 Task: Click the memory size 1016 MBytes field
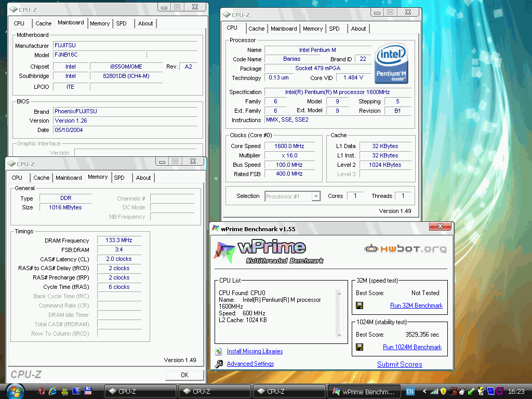[x=65, y=207]
